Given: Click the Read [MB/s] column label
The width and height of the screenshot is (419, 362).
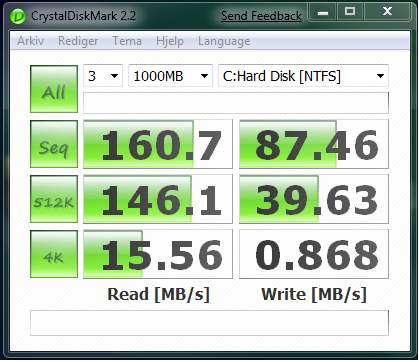Looking at the screenshot, I should click(158, 294).
